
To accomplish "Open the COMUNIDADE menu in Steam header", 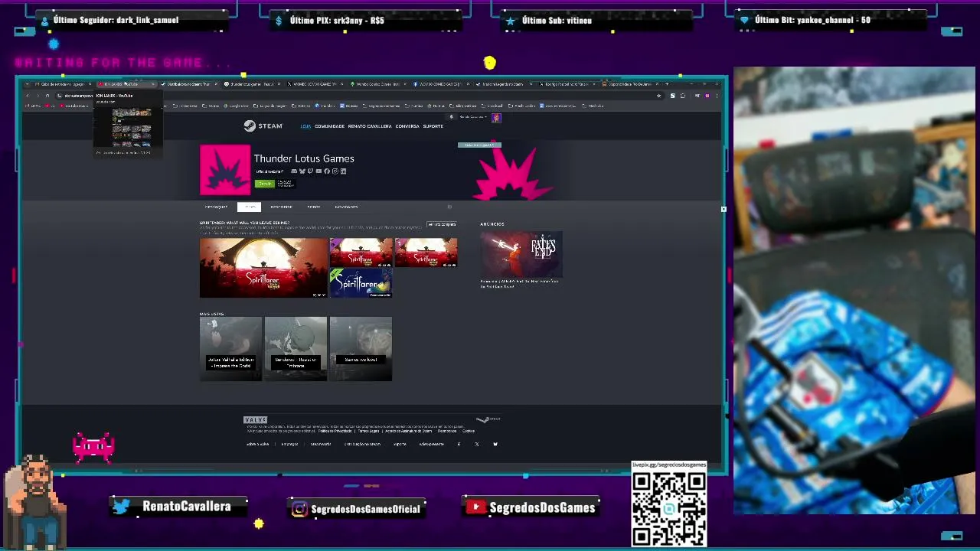I will [330, 126].
